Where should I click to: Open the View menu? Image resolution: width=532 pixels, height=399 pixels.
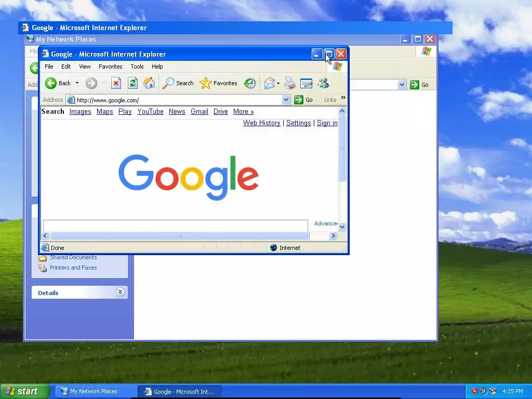click(85, 66)
